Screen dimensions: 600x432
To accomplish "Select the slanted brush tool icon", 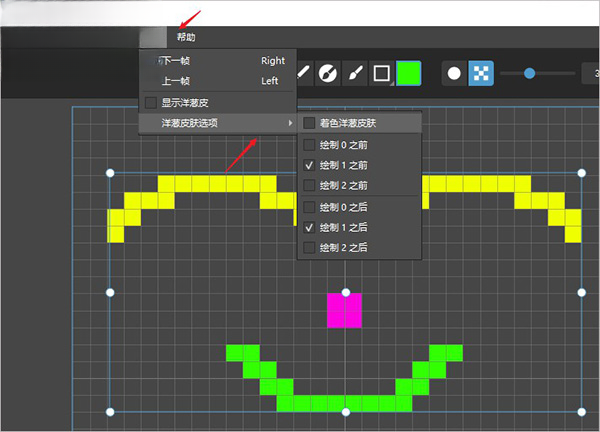I will tap(355, 73).
